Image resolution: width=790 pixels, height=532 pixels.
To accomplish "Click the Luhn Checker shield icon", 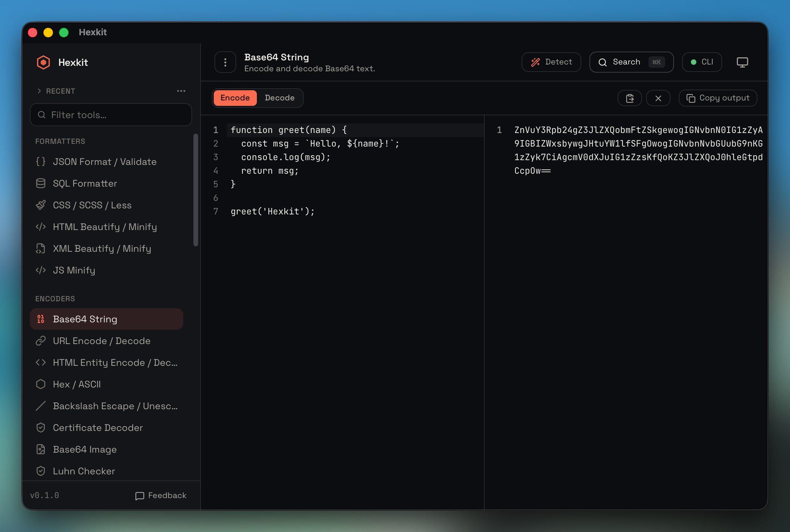I will (41, 471).
